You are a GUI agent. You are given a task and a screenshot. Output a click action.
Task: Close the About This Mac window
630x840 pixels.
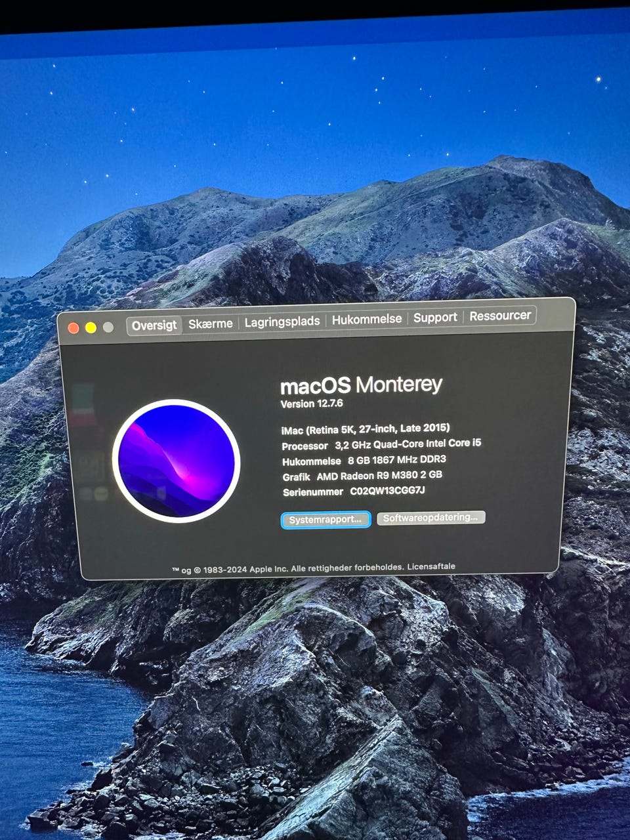point(73,328)
